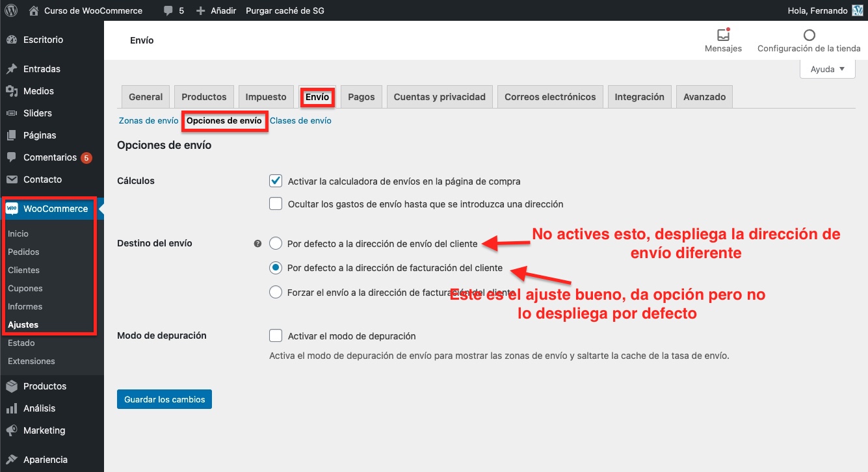The width and height of the screenshot is (868, 472).
Task: Open the Curso de WooCommerce site menu
Action: pos(86,10)
